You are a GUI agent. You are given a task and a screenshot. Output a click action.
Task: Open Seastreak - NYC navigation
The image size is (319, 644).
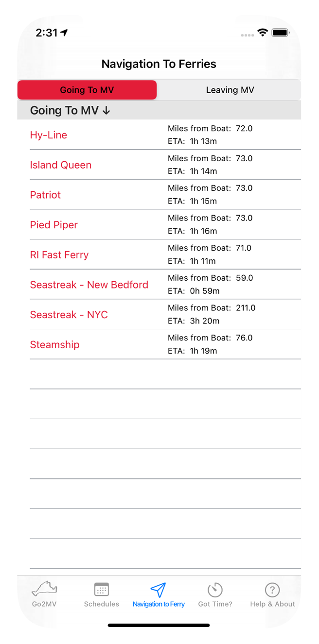pos(165,314)
